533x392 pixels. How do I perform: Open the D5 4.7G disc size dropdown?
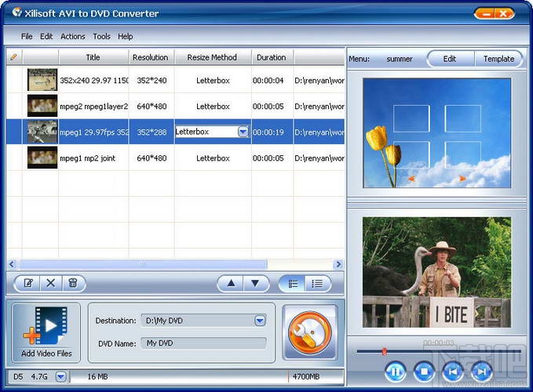click(61, 376)
